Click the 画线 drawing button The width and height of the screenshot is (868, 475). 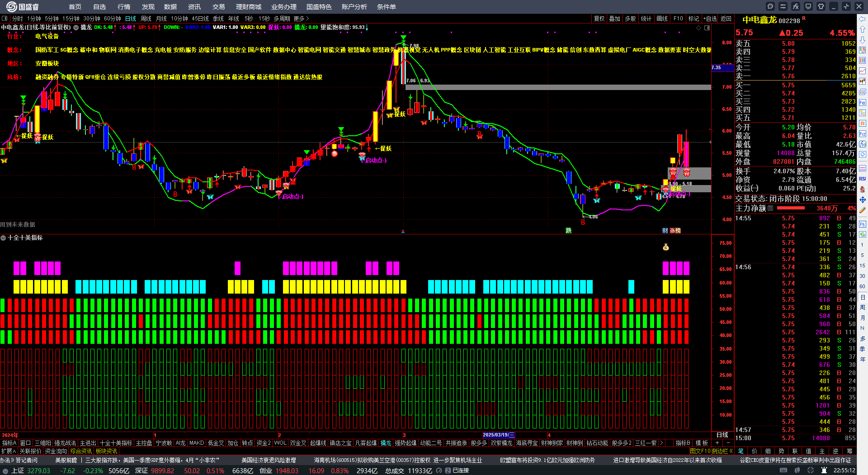point(662,19)
